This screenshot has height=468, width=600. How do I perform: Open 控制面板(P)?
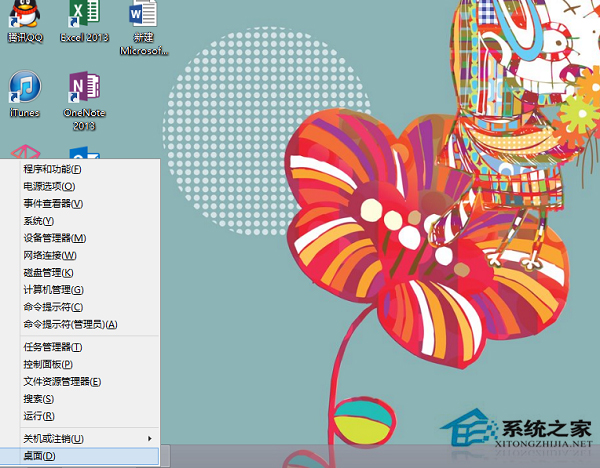pos(48,364)
